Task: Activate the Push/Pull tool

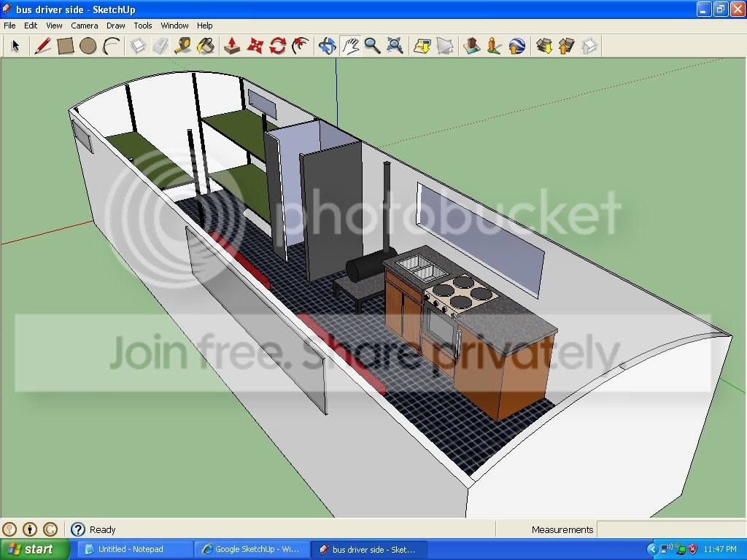Action: 232,46
